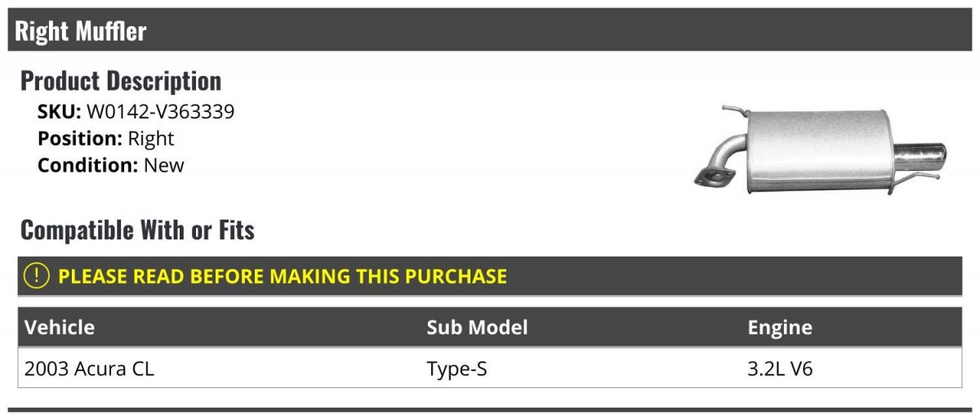Click the SKU: label
Viewport: 980px width, 420px height.
click(59, 112)
